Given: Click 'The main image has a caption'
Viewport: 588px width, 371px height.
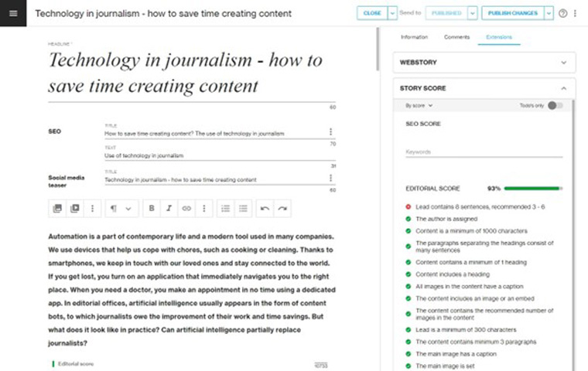Looking at the screenshot, I should click(456, 354).
